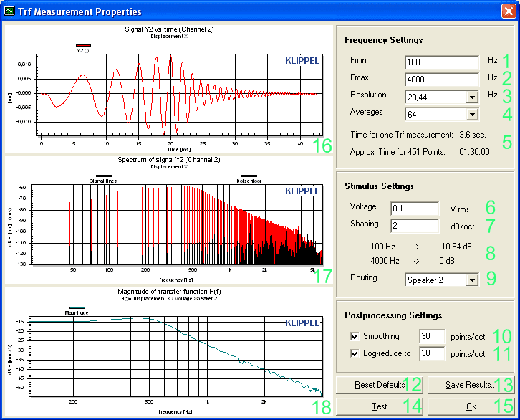Click the red Y2 (t) legend marker
Image resolution: width=520 pixels, height=420 pixels.
point(83,45)
